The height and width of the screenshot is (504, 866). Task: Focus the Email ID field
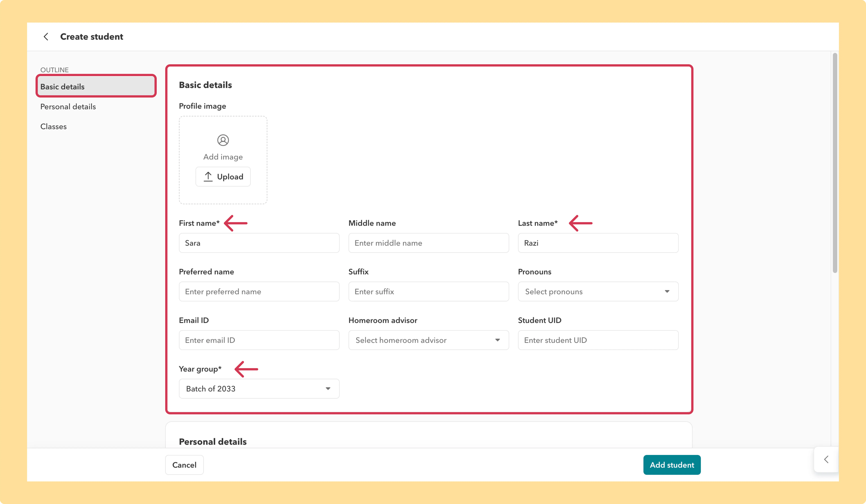click(259, 340)
